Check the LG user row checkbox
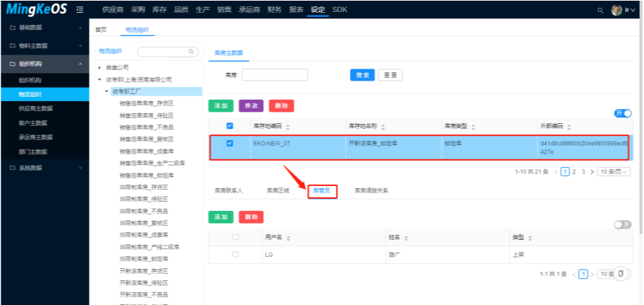Screen dimensions: 644x305 [x=235, y=255]
